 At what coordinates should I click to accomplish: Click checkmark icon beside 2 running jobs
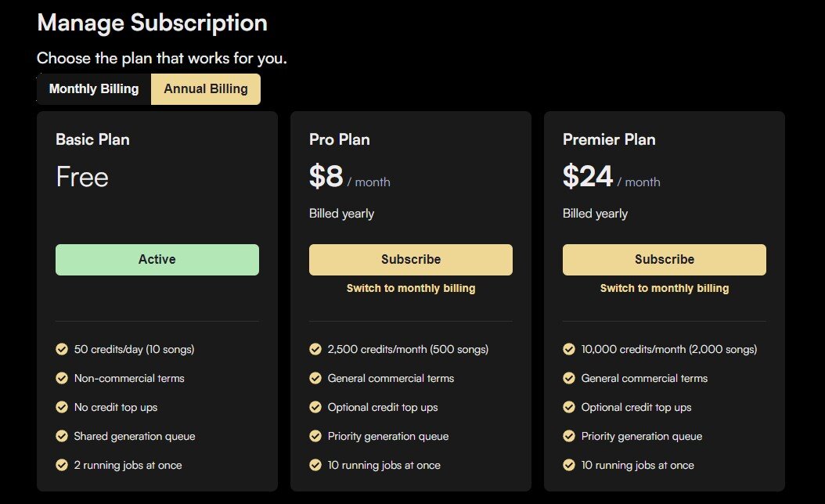coord(62,465)
